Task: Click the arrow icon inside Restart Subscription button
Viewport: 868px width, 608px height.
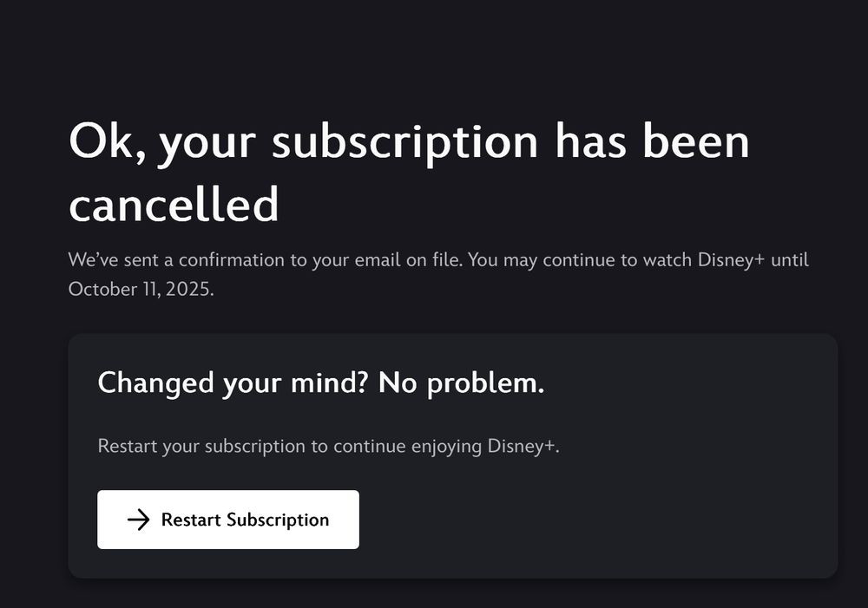Action: pos(139,520)
